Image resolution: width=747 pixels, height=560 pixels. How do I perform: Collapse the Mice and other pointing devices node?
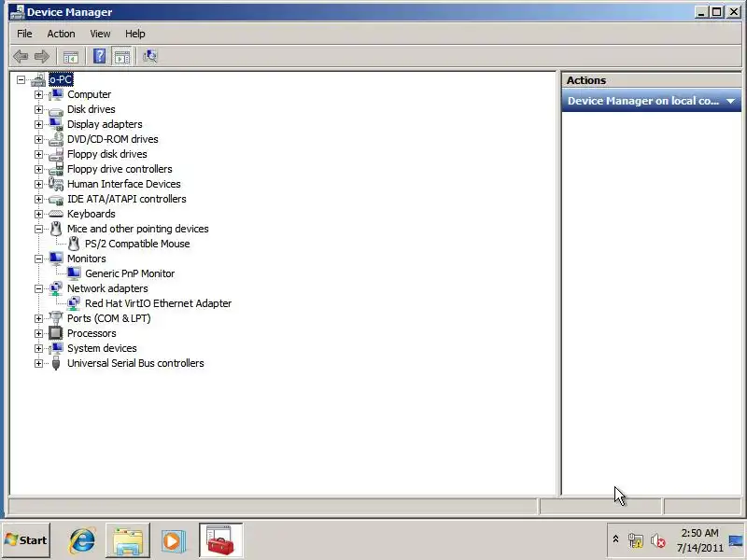tap(38, 229)
